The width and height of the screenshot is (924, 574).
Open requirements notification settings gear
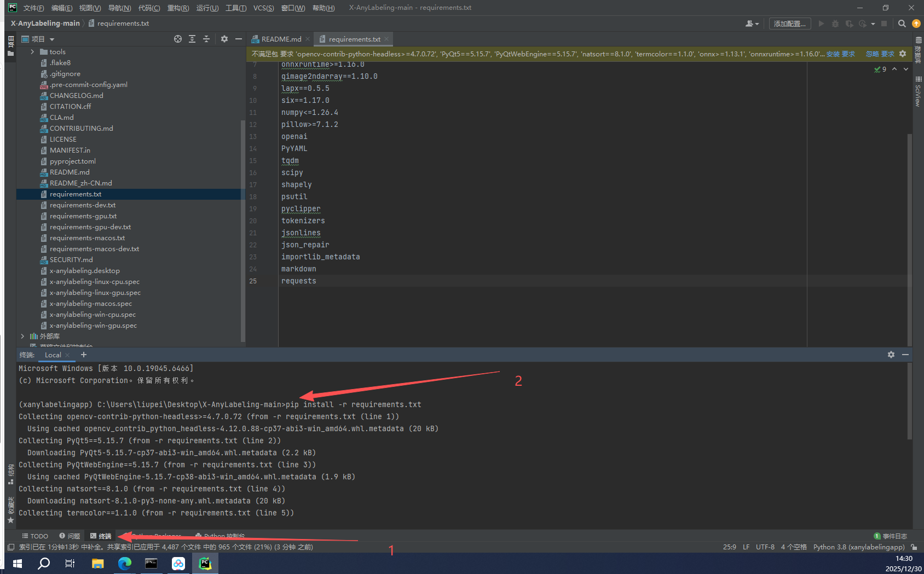coord(903,54)
